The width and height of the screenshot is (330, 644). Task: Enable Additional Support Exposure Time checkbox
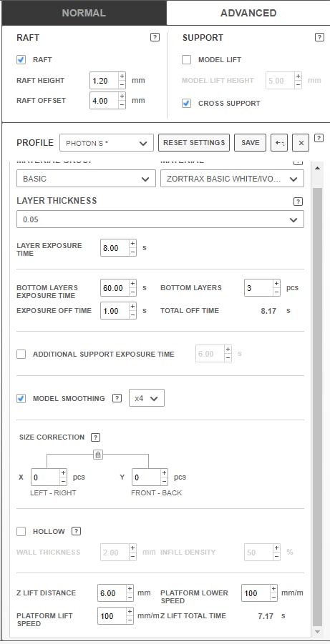21,354
